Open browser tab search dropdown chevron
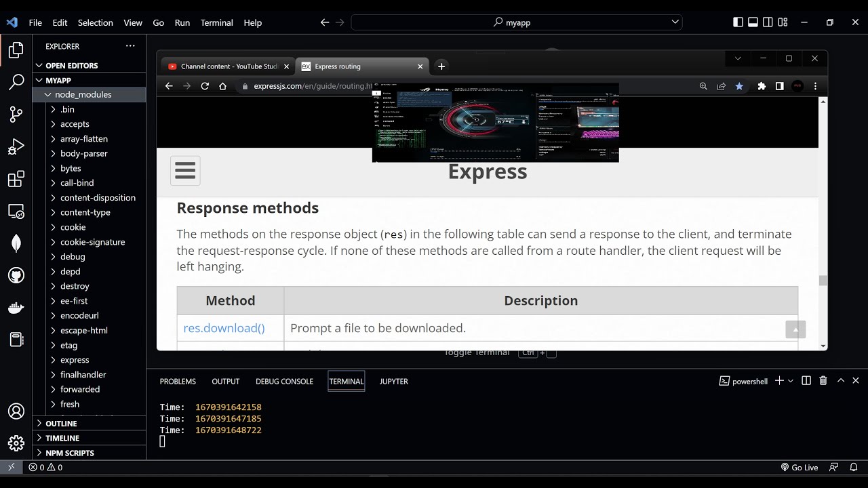 coord(738,58)
